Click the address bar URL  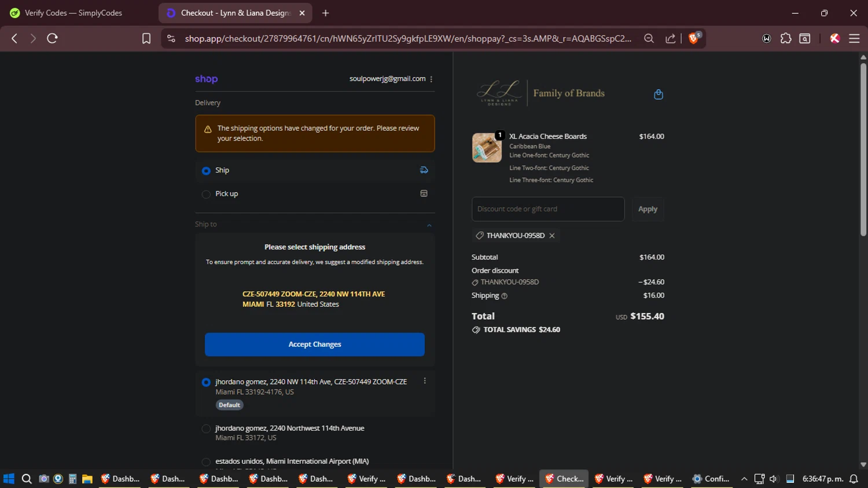click(x=408, y=38)
